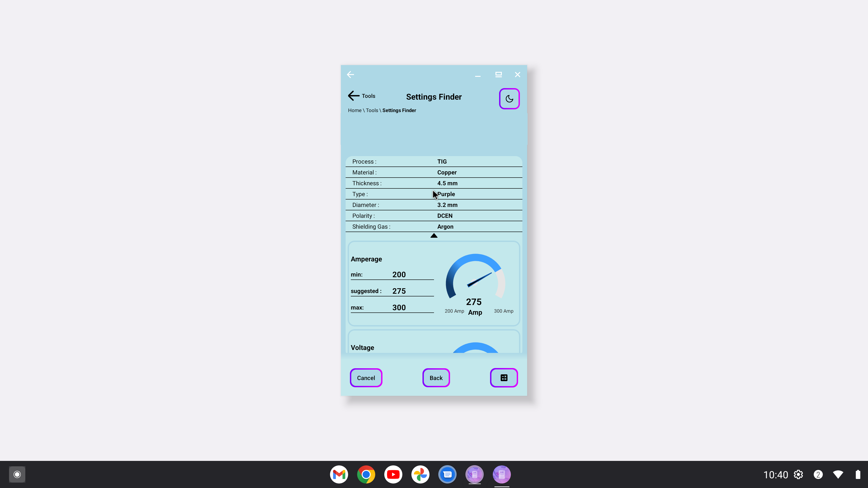Click Settings Finder in the breadcrumb
This screenshot has width=868, height=488.
click(x=399, y=110)
